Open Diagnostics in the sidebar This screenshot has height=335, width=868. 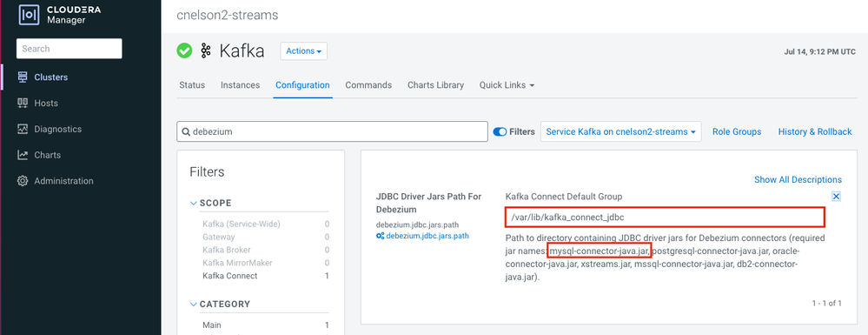click(57, 130)
